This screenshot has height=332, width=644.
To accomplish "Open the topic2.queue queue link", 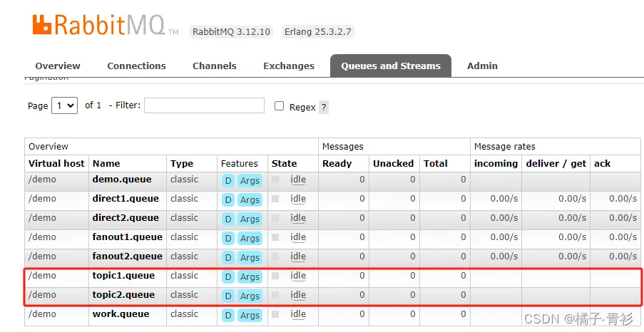I will (123, 295).
